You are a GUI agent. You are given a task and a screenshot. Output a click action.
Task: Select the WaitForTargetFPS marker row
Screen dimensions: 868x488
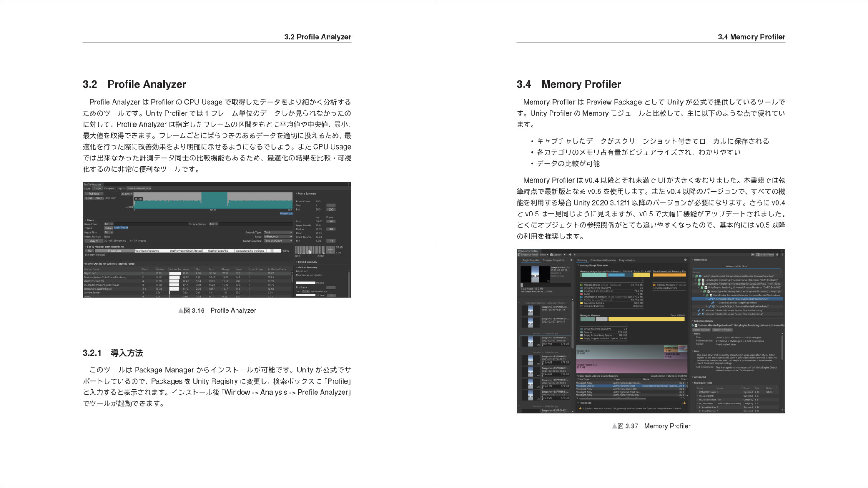click(187, 281)
